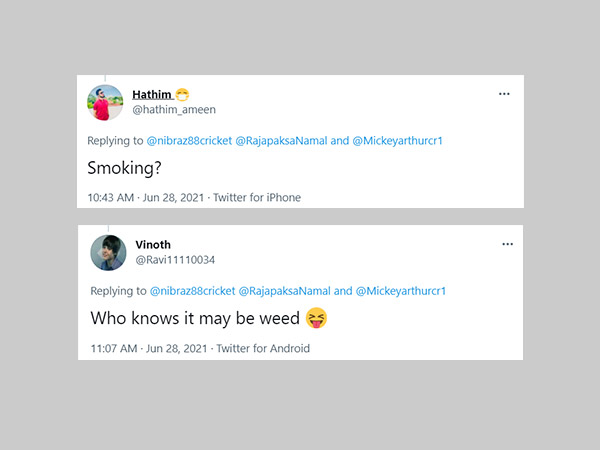Click @Mickeyarthurcr1 mention in Hathim's reply
This screenshot has height=450, width=600.
(x=400, y=141)
